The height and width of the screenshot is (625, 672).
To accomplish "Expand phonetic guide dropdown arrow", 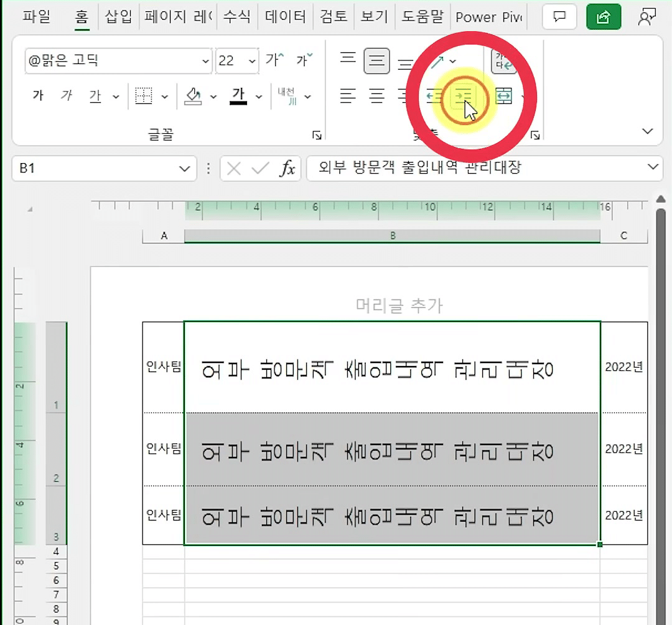I will (308, 97).
